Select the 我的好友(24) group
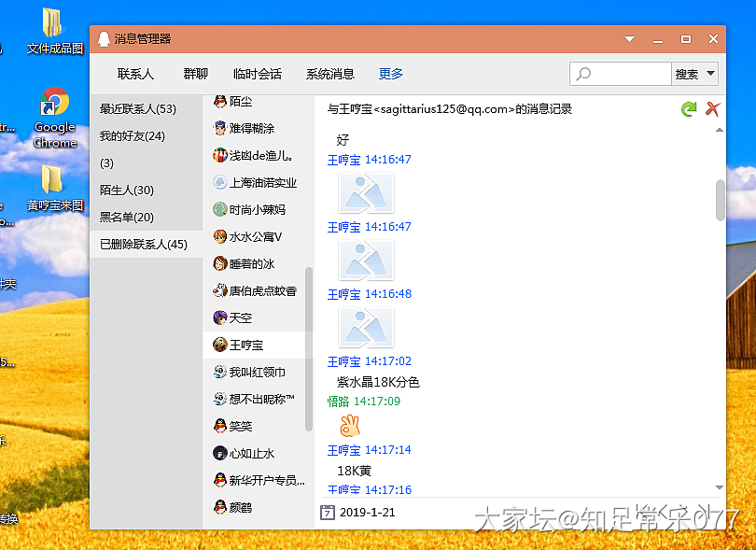This screenshot has height=550, width=756. point(133,136)
